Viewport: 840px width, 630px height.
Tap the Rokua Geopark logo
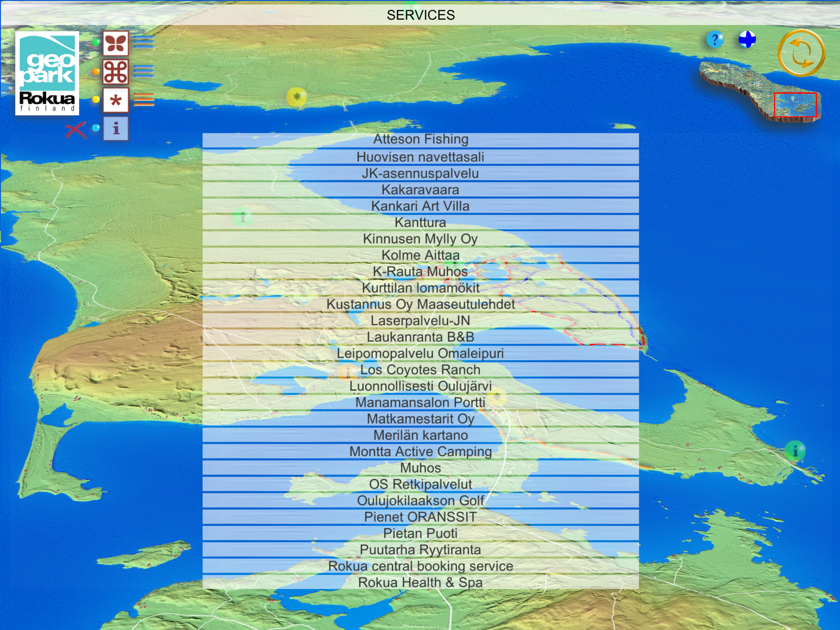pyautogui.click(x=47, y=73)
